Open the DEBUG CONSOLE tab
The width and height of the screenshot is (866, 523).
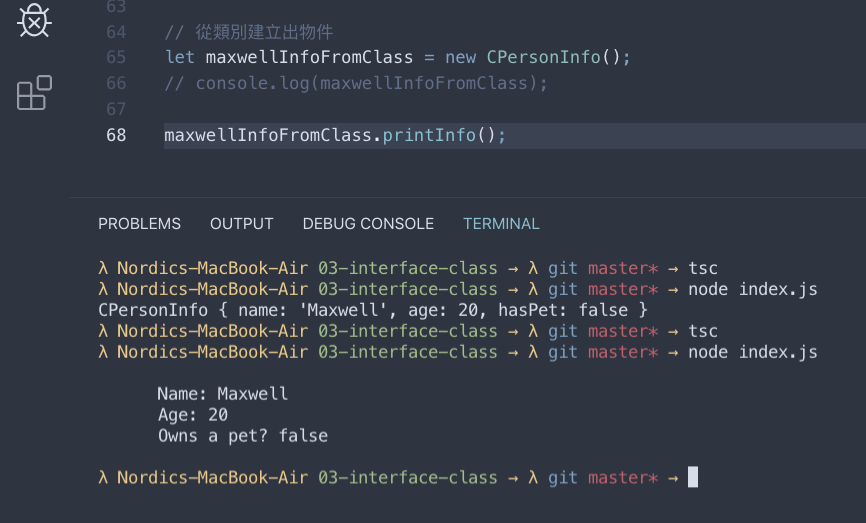click(368, 224)
